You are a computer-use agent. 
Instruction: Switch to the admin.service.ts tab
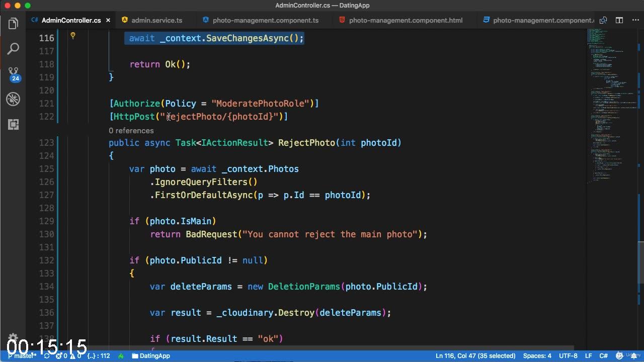pyautogui.click(x=156, y=20)
